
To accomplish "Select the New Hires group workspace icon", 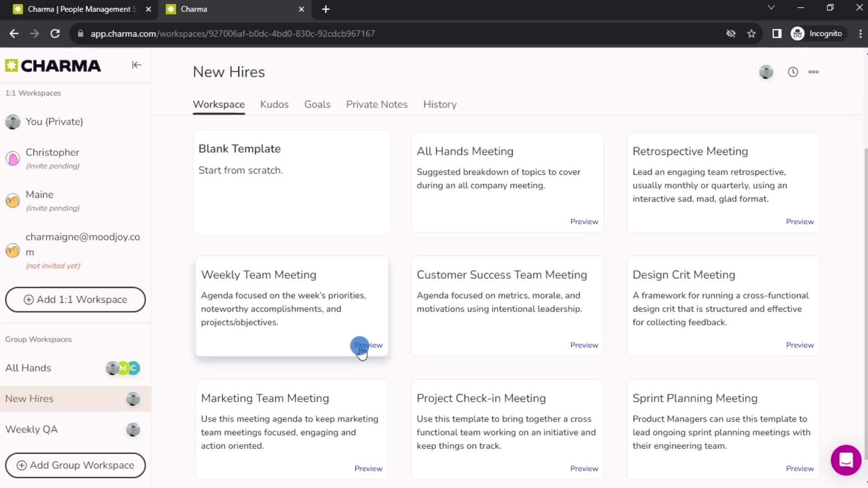I will point(132,399).
